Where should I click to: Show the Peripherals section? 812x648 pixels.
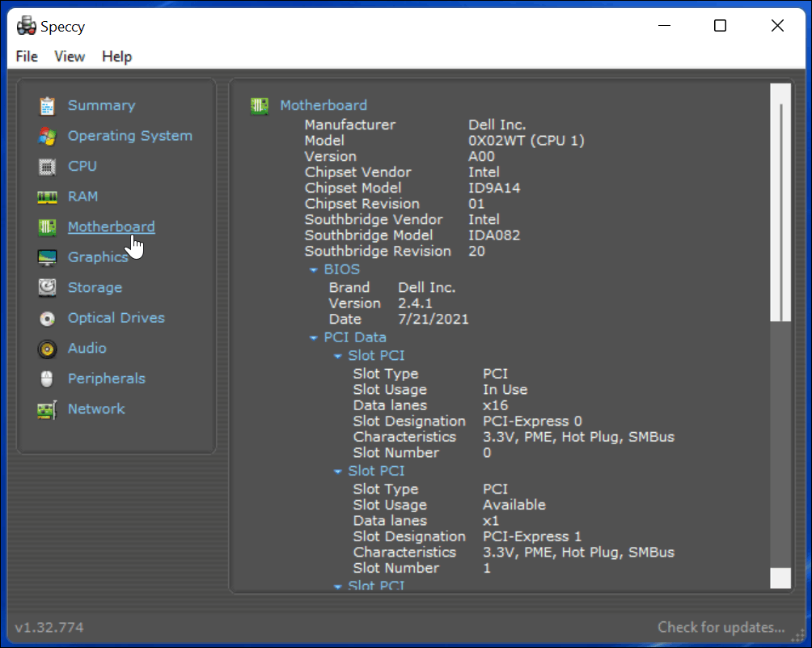click(107, 379)
